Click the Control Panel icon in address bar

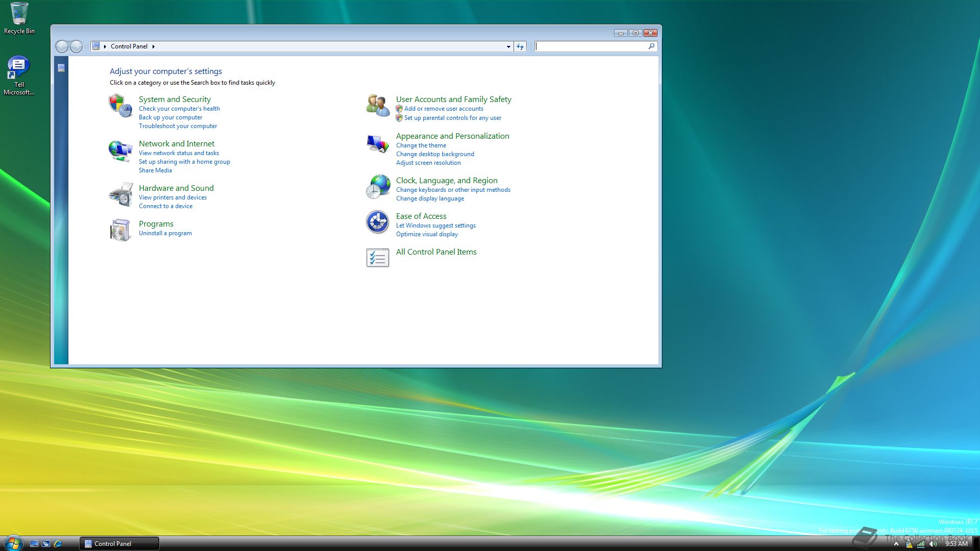point(96,46)
